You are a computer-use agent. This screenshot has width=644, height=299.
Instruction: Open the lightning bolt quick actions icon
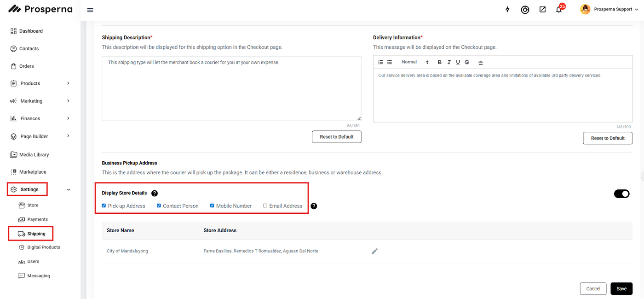507,9
